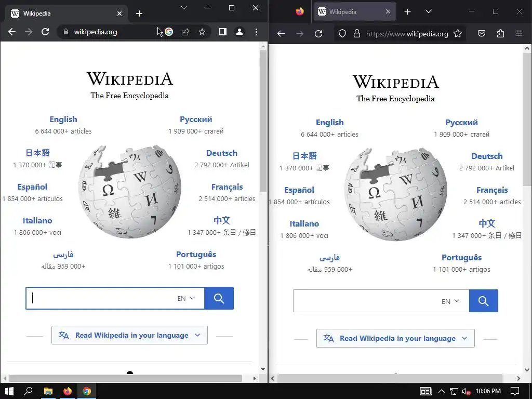Bookmark page with Firefox star icon

click(x=458, y=34)
